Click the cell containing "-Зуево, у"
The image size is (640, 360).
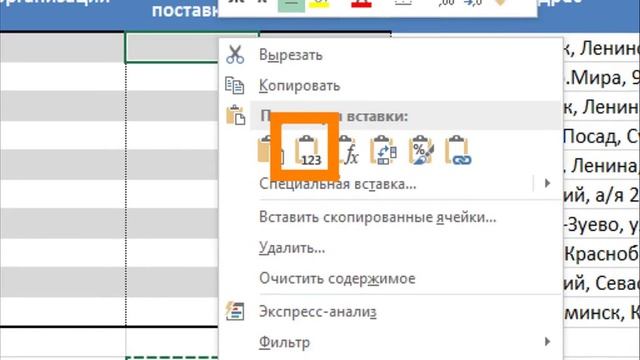click(602, 224)
